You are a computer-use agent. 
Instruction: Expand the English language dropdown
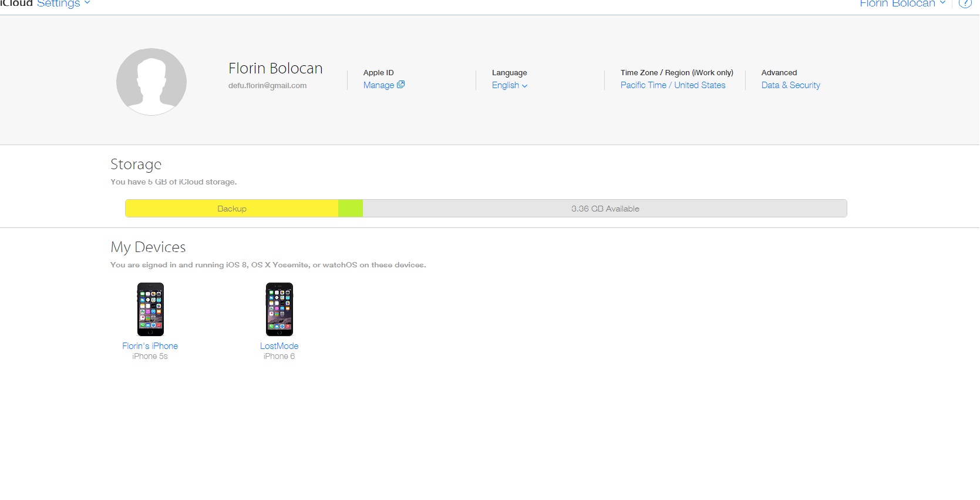click(x=510, y=85)
